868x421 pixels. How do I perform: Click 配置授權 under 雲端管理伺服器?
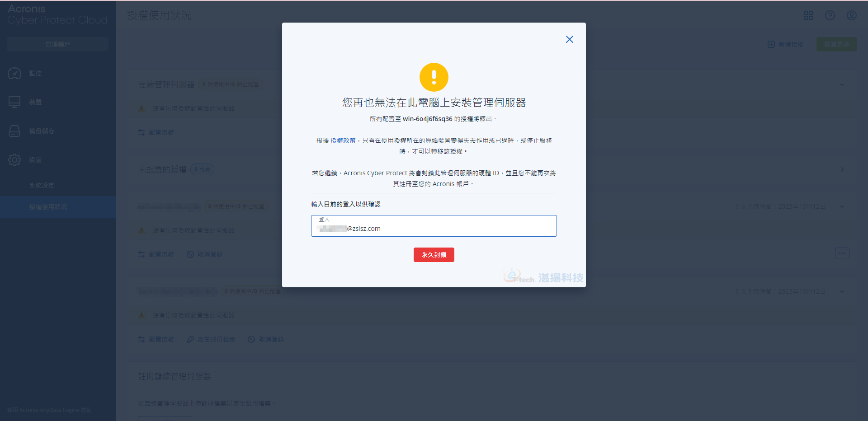[156, 132]
